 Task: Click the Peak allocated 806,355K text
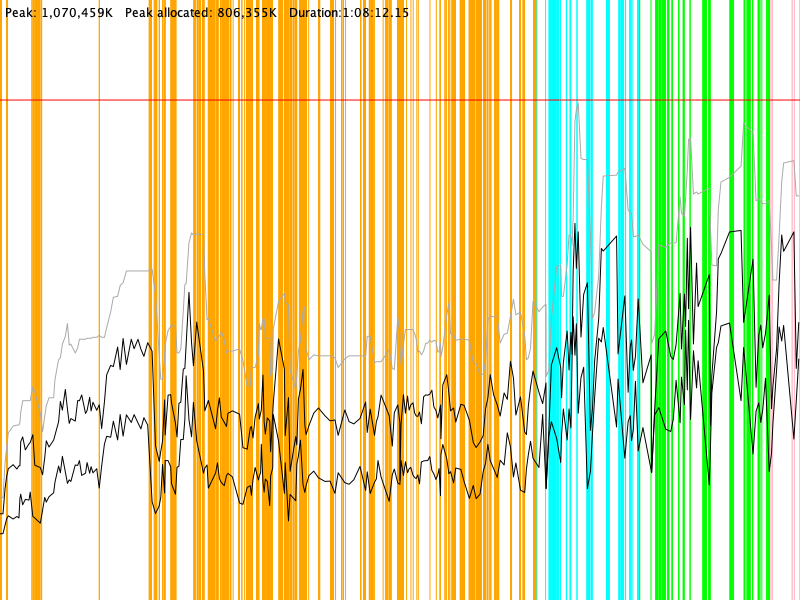point(200,13)
